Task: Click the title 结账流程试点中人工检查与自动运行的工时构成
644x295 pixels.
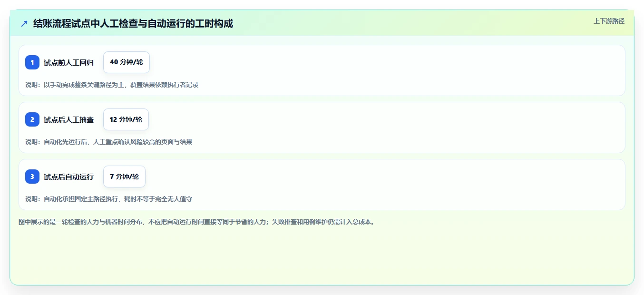Action: click(x=133, y=23)
